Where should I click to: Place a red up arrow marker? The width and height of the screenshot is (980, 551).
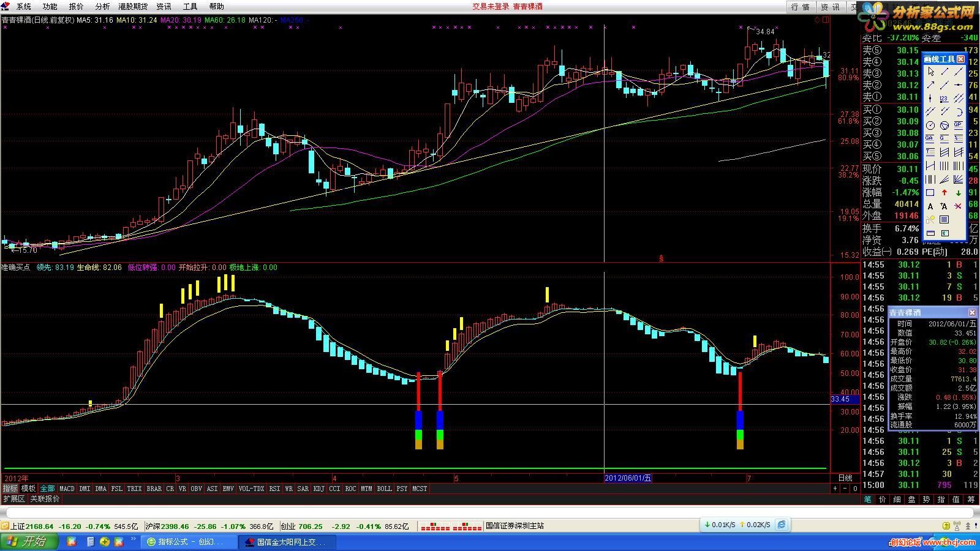[944, 193]
